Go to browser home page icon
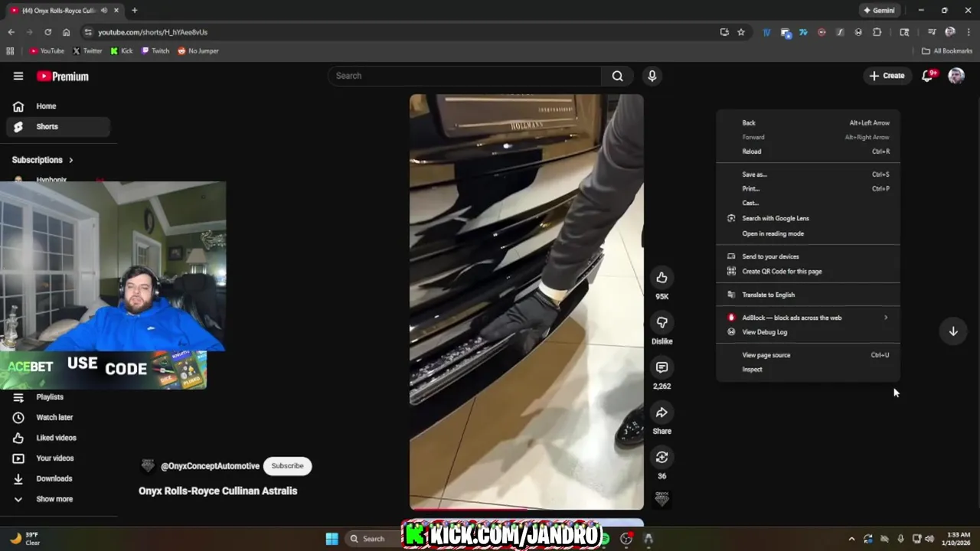This screenshot has height=551, width=980. [x=66, y=32]
